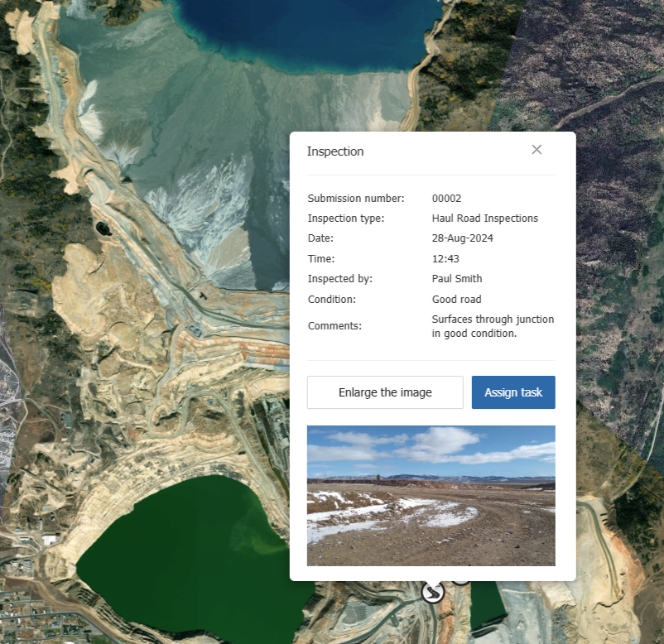Click the time value 12:43
The width and height of the screenshot is (664, 644).
[x=445, y=258]
